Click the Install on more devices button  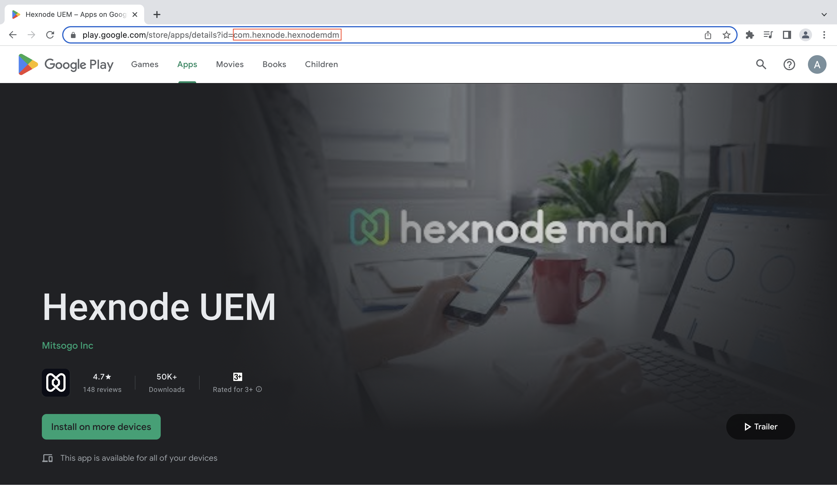[101, 426]
